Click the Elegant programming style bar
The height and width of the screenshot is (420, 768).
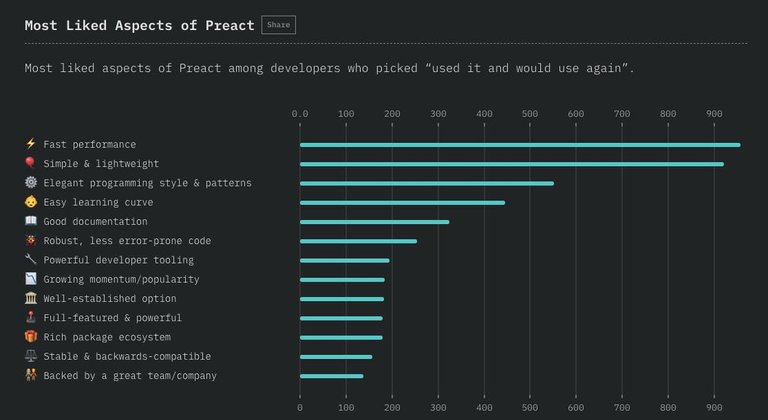coord(426,184)
